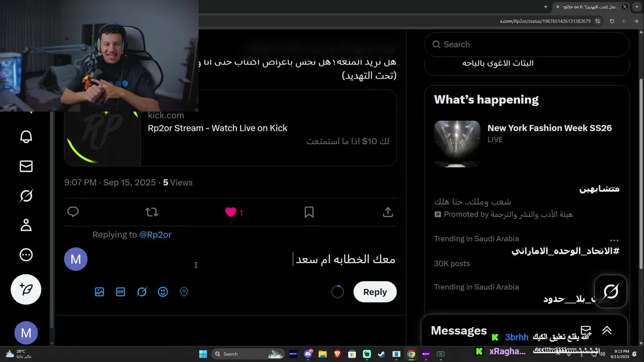Screen dimensions: 644x362
Task: Switch to Chrome in the taskbar
Action: coord(411,354)
